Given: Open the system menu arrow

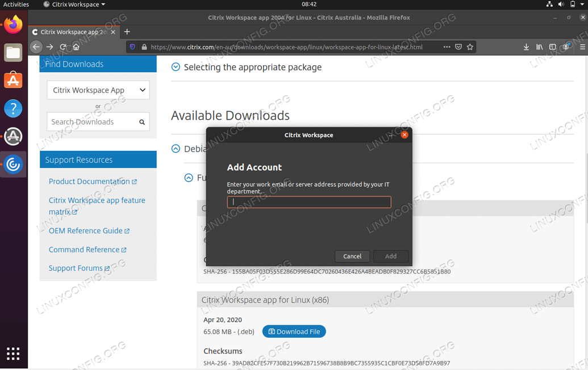Looking at the screenshot, I should tap(582, 4).
